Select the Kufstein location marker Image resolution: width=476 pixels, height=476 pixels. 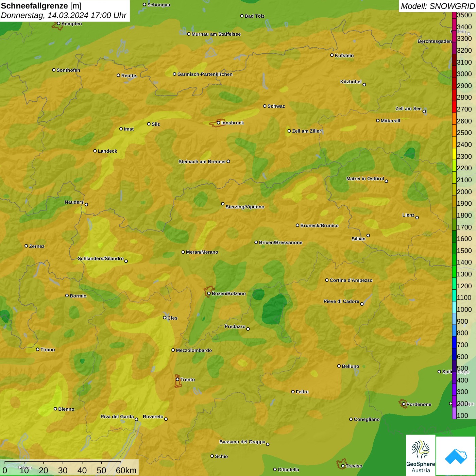click(x=332, y=55)
